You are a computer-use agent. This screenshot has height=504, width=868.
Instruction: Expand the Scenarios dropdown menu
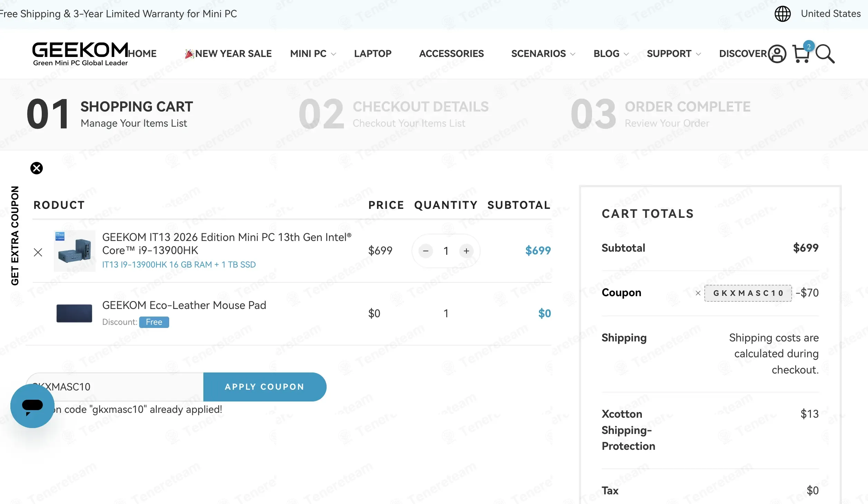[543, 54]
